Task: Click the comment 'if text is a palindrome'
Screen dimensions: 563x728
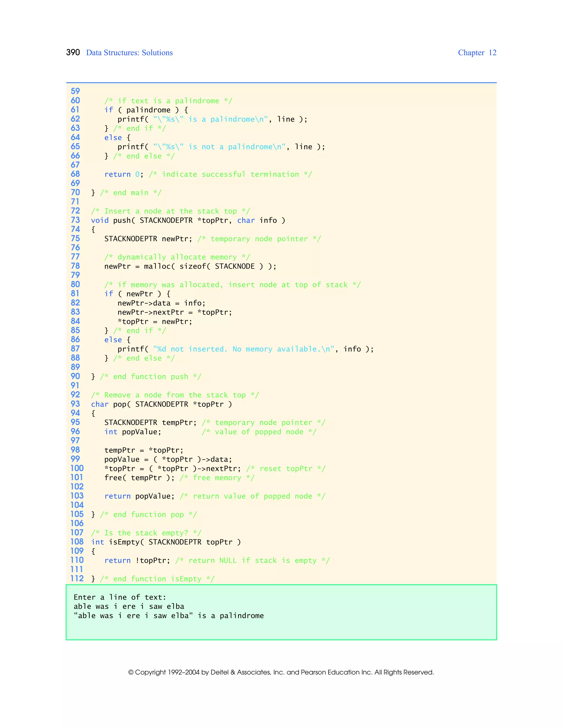Action: coord(169,101)
